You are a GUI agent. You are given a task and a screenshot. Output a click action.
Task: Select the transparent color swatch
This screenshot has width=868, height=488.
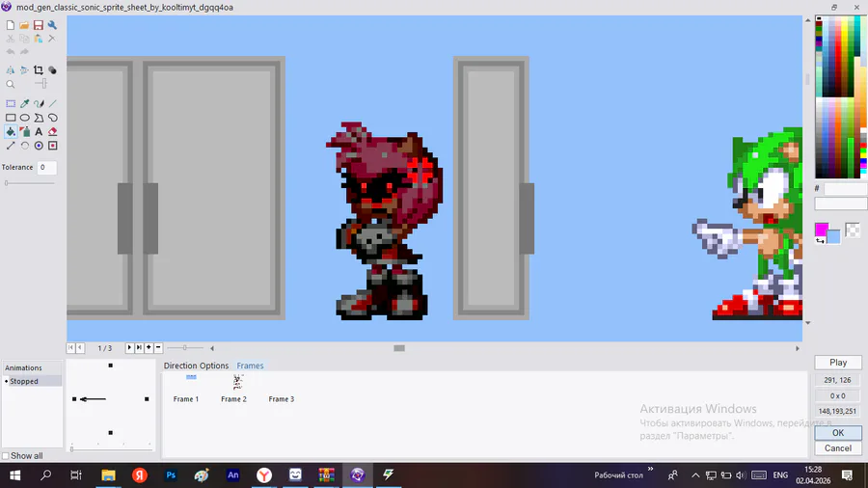(x=853, y=230)
